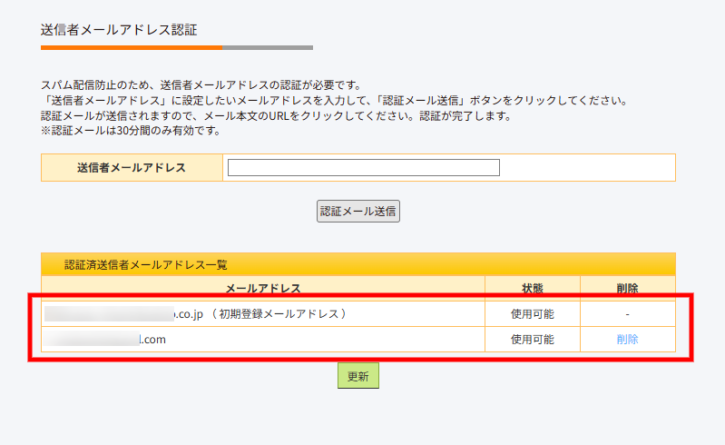Select the .co.jp 初期登録メールアドレス row
The image size is (725, 445).
tap(262, 314)
